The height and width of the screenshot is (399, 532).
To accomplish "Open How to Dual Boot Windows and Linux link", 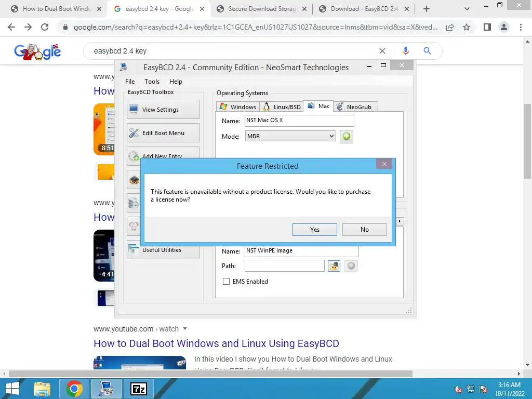I will 216,343.
